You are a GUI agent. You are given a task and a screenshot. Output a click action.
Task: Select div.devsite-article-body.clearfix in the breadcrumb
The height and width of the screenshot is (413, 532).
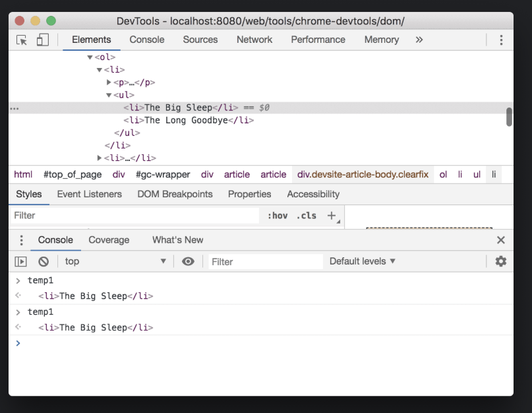pos(363,174)
